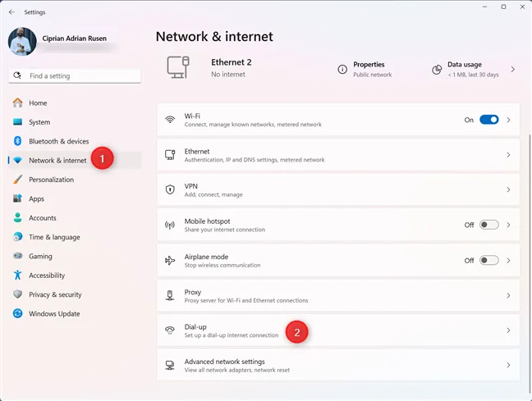This screenshot has width=532, height=401.
Task: Open Advanced network settings
Action: (x=338, y=365)
